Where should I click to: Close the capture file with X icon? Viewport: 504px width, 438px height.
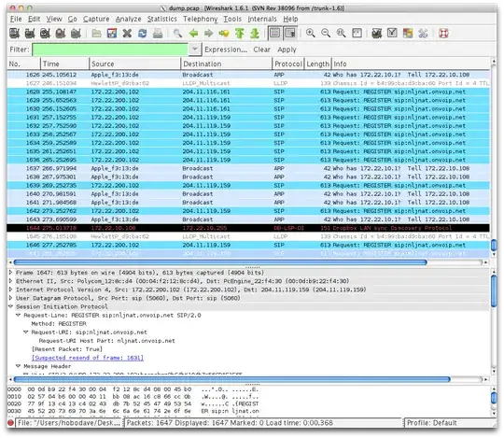click(x=127, y=33)
